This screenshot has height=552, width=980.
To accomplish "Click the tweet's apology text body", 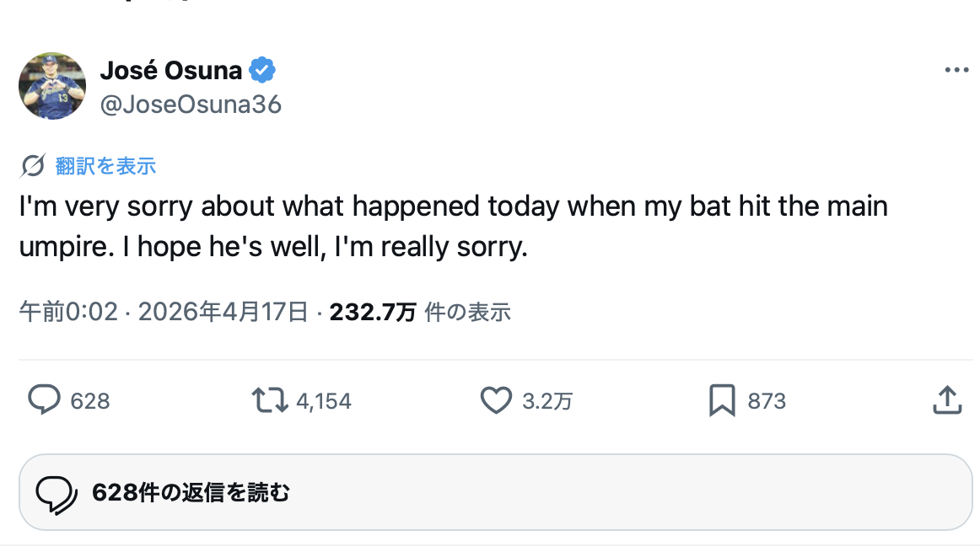I will click(x=453, y=226).
